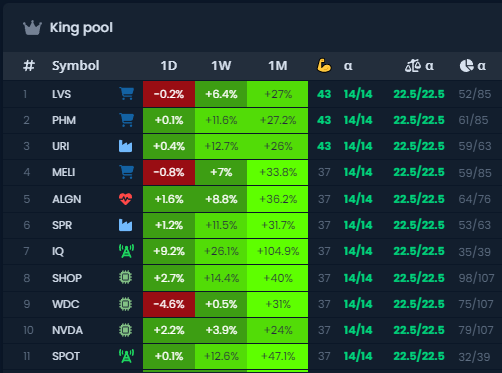Click the shopping cart icon for MELI
The image size is (502, 373).
[127, 172]
